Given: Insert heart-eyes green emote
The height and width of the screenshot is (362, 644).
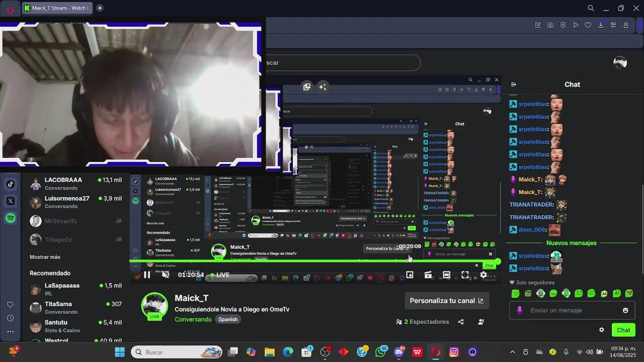Looking at the screenshot, I should (629, 294).
